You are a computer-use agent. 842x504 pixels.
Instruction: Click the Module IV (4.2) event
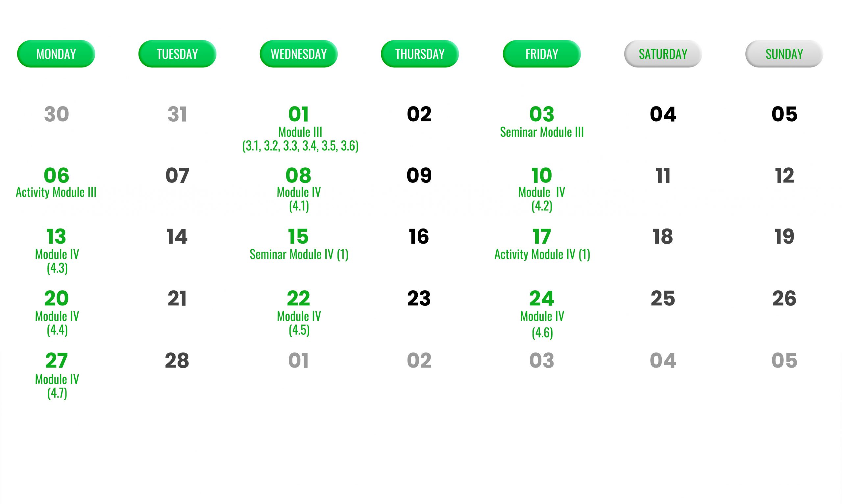pos(542,199)
